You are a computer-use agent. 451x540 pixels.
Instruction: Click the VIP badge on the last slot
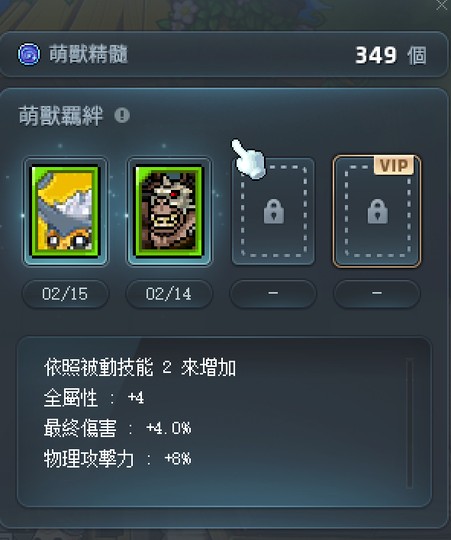click(394, 166)
